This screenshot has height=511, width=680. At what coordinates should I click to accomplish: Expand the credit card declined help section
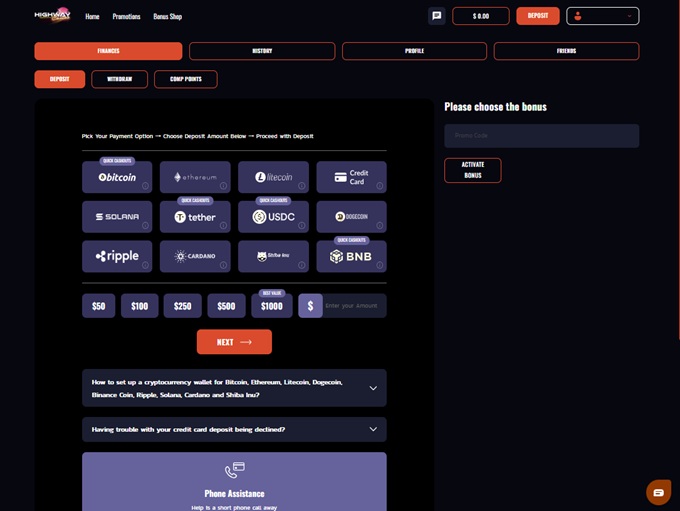coord(234,429)
